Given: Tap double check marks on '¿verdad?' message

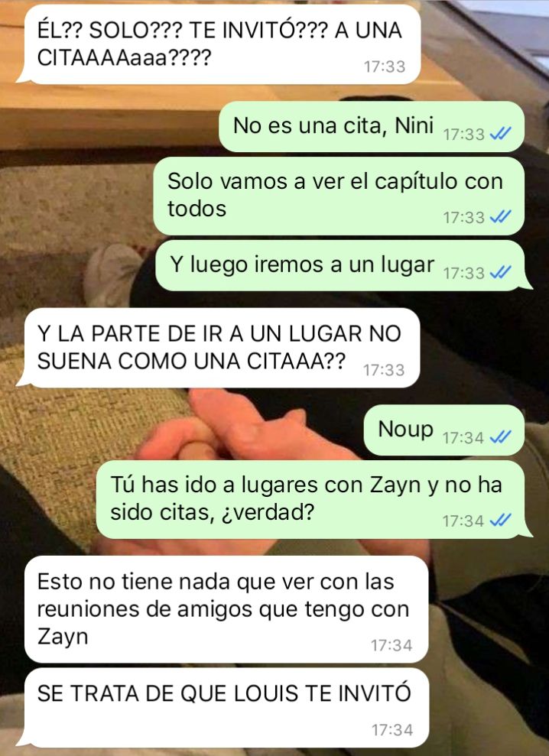Looking at the screenshot, I should (x=500, y=521).
